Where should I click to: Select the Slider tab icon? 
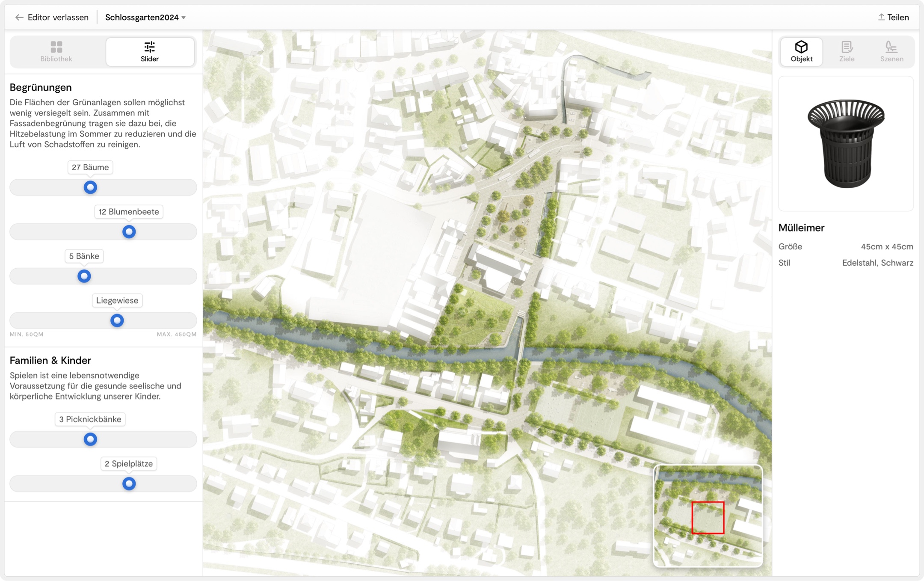(149, 47)
